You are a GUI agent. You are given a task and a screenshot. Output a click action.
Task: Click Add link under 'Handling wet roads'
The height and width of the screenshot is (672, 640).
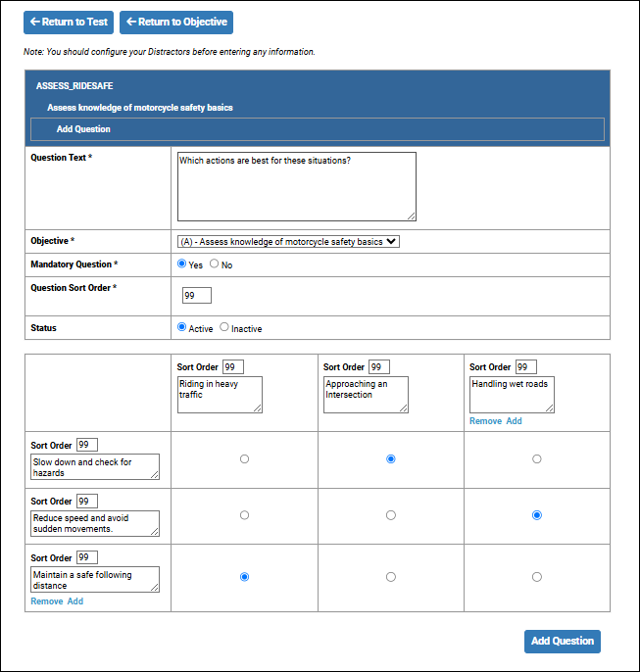coord(514,420)
